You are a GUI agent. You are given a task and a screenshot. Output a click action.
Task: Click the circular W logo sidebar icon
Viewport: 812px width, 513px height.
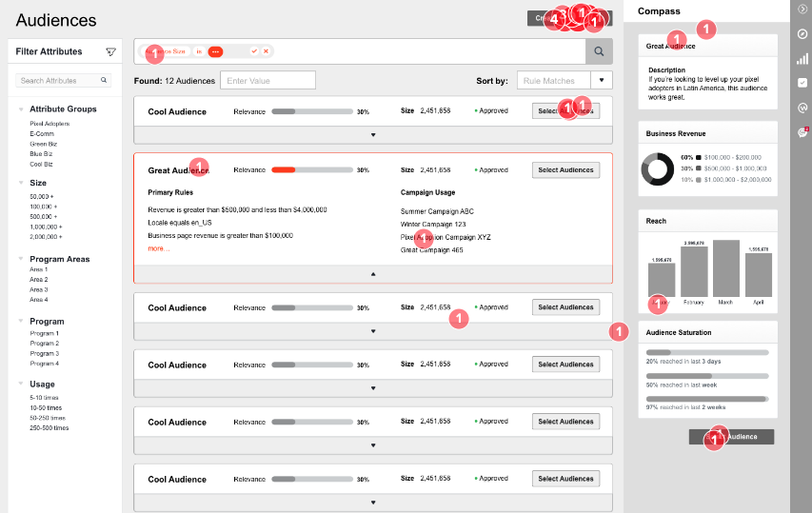(x=802, y=108)
